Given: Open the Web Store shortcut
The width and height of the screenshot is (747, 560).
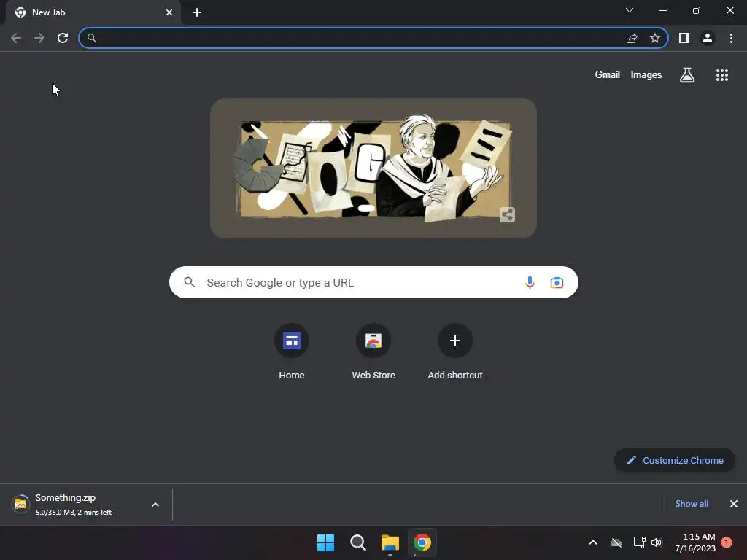Looking at the screenshot, I should tap(373, 351).
